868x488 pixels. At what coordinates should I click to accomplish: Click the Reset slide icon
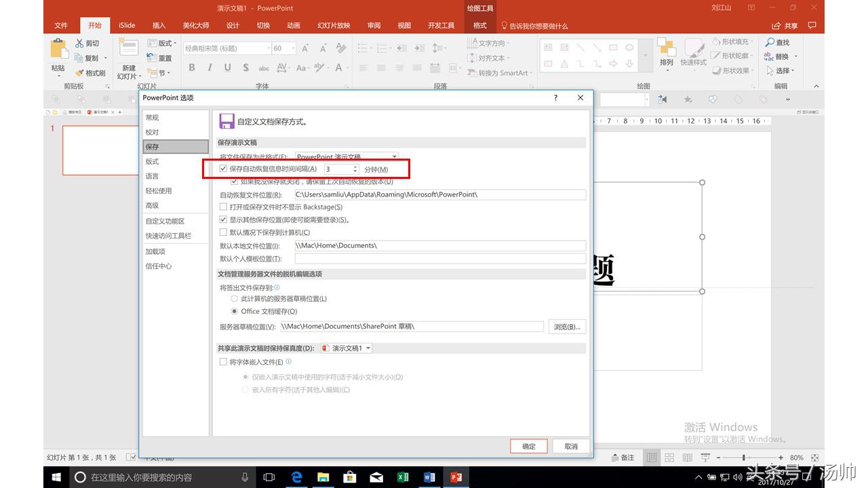pyautogui.click(x=151, y=58)
